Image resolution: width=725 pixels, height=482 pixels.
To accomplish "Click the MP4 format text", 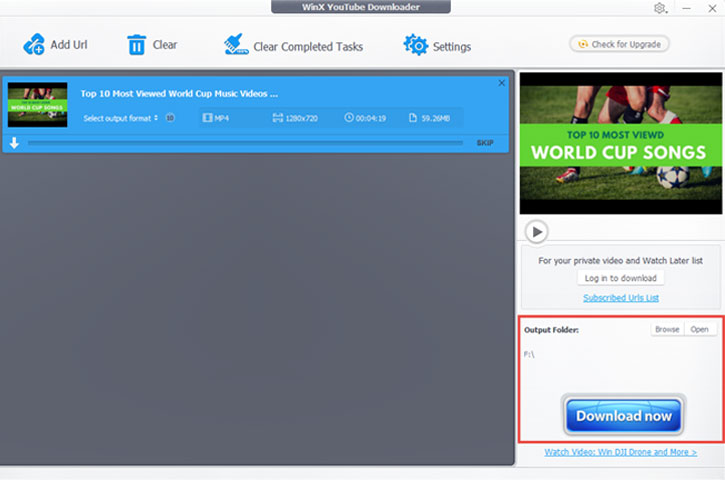I will (221, 118).
